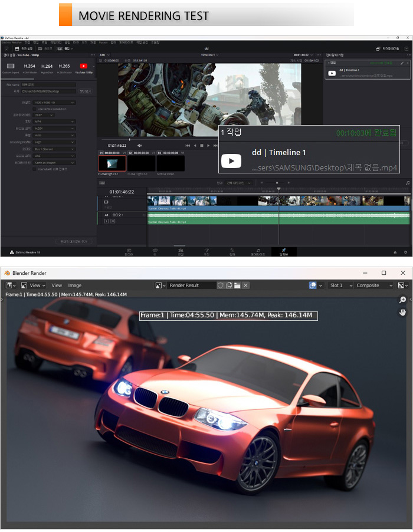Open the H.264 video codec dropdown
This screenshot has height=532, width=413.
coord(54,129)
